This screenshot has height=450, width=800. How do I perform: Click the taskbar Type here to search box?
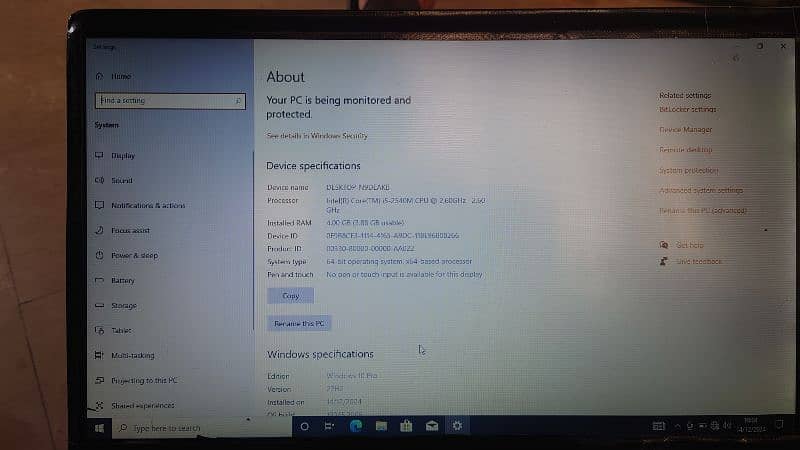[202, 428]
